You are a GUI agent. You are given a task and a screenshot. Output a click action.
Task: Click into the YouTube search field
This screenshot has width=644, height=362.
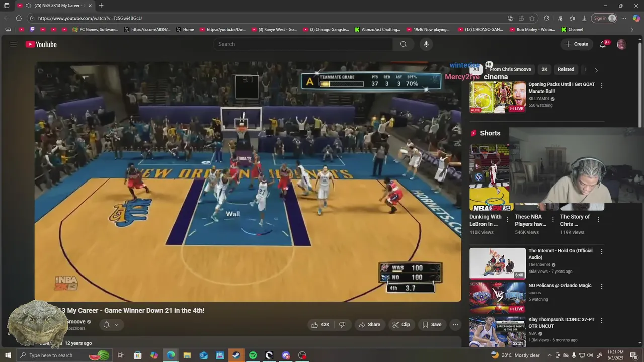304,44
